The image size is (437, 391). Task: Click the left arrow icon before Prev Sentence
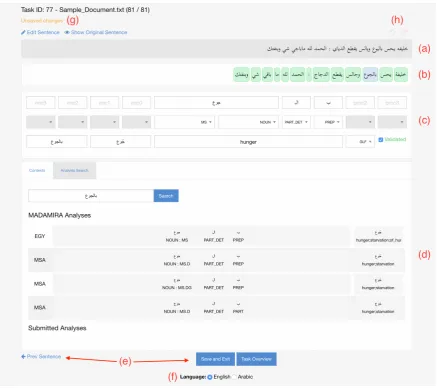(23, 357)
